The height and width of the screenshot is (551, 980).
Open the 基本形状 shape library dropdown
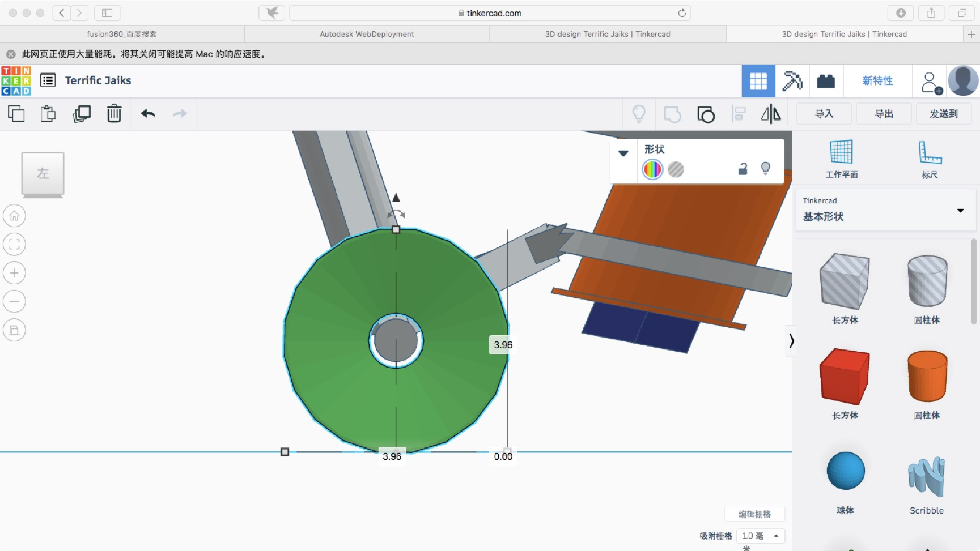coord(886,210)
